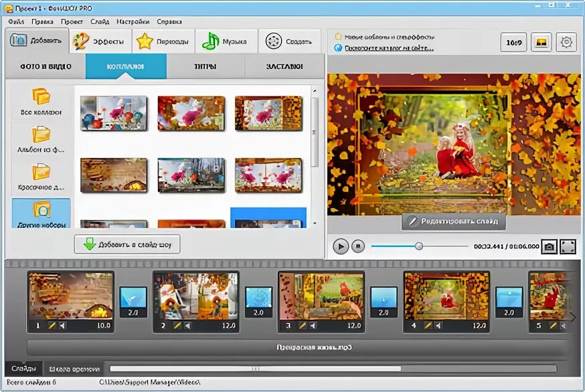Select last collage thumbnail in second row
The width and height of the screenshot is (585, 392).
[268, 175]
